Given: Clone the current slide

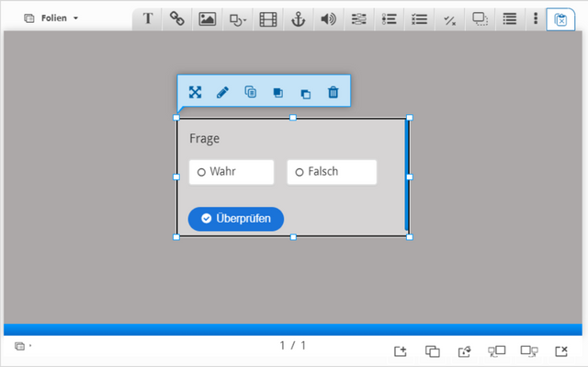Looking at the screenshot, I should (x=433, y=351).
